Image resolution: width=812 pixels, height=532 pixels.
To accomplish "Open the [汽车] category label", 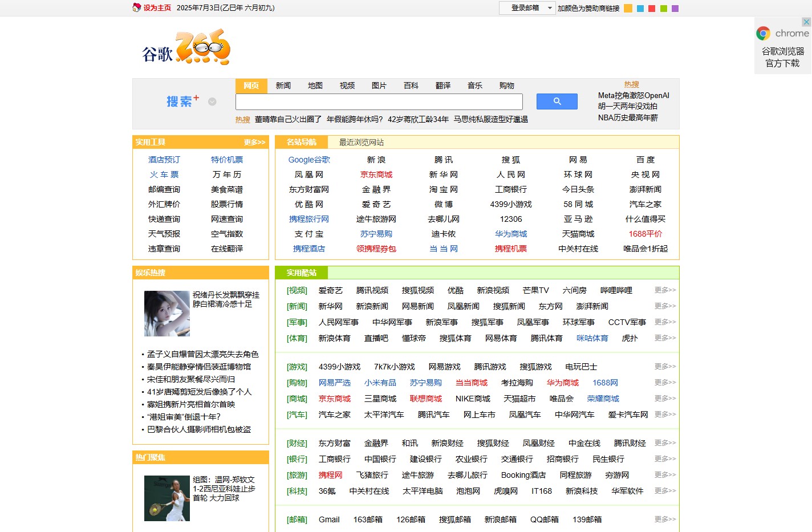I will pyautogui.click(x=297, y=415).
